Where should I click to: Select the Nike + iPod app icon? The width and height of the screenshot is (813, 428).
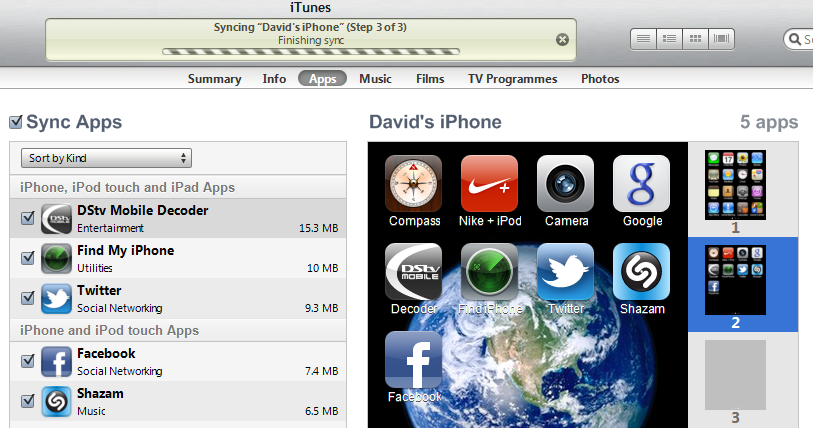coord(489,183)
